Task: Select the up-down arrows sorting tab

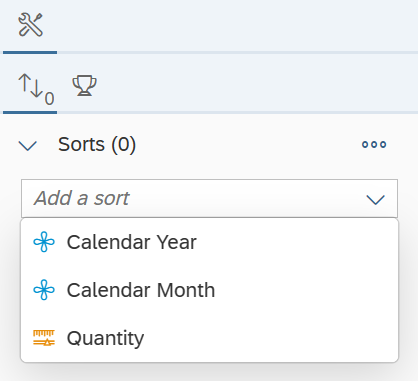Action: 30,85
